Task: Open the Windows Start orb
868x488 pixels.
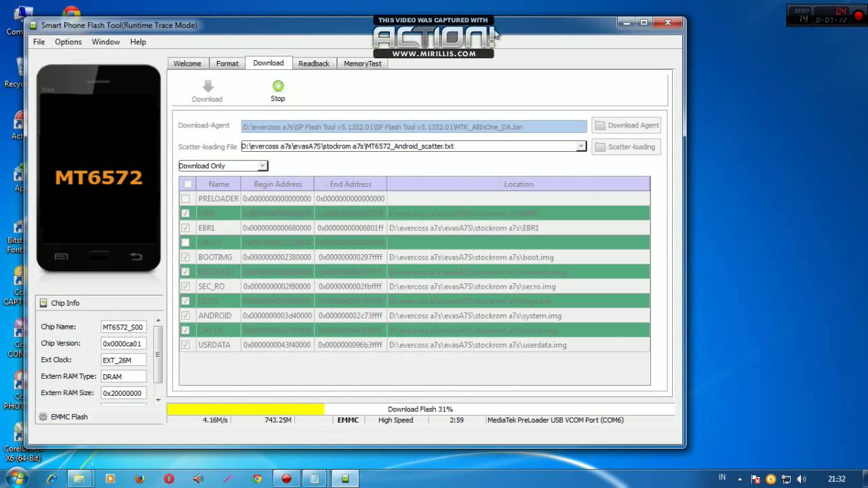Action: coord(16,479)
